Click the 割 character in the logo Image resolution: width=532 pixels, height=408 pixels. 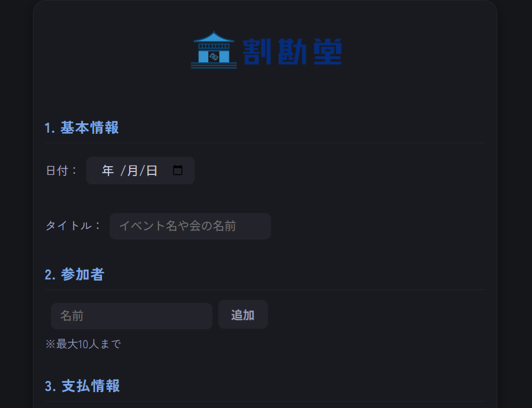[256, 52]
